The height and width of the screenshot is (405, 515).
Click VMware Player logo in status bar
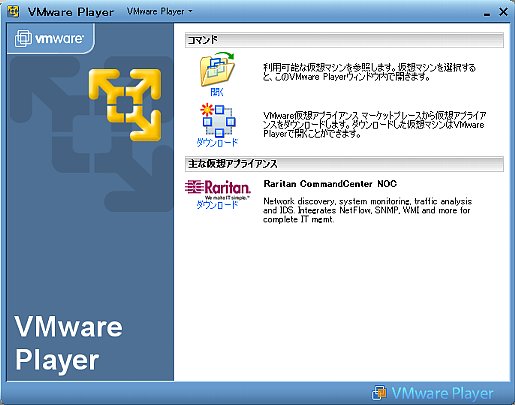coord(432,393)
